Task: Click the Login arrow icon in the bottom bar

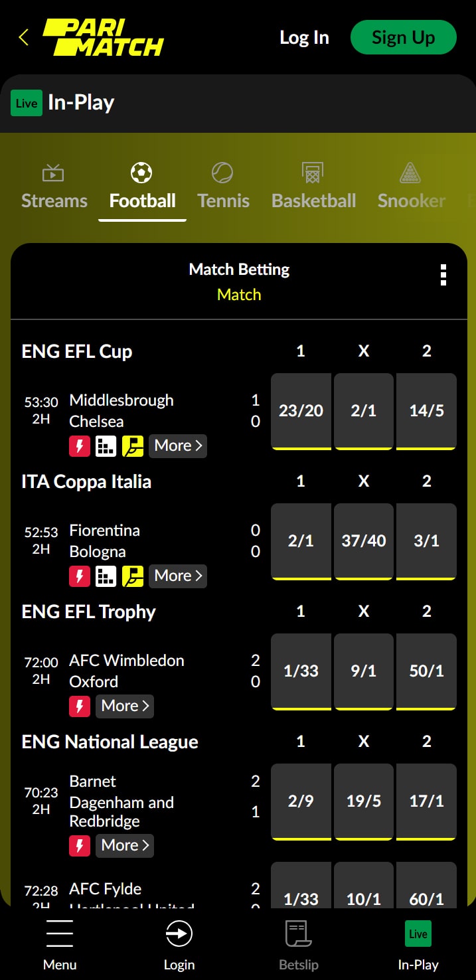Action: click(x=179, y=934)
